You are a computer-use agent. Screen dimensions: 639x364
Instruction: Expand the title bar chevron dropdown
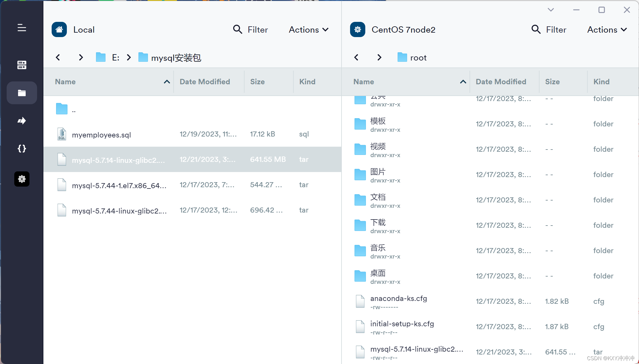(551, 10)
